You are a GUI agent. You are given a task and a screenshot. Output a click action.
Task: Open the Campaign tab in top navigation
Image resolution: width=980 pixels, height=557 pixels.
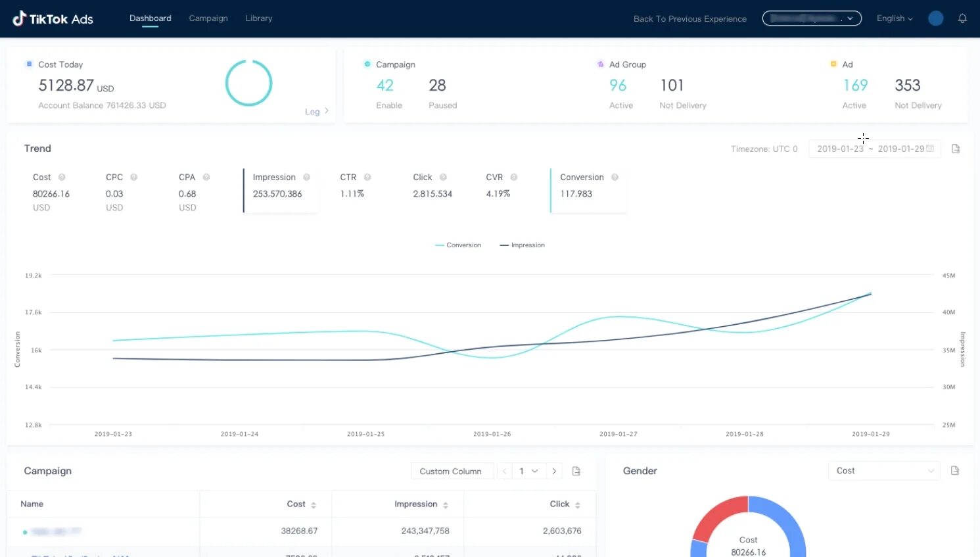(208, 18)
